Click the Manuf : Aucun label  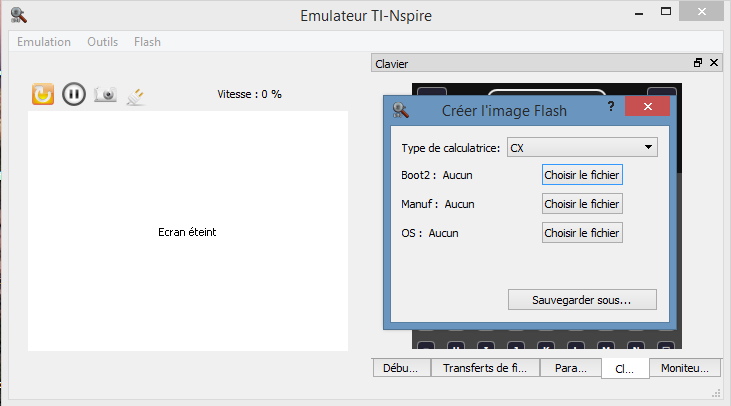pos(438,204)
